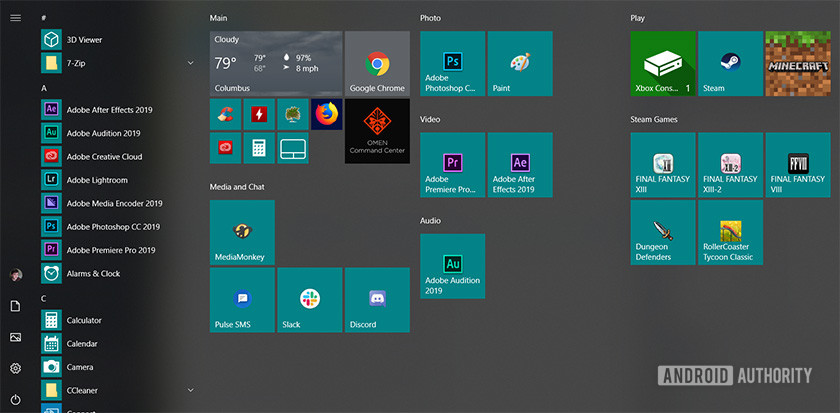Open the touchpad small tile
The width and height of the screenshot is (840, 413).
(293, 148)
